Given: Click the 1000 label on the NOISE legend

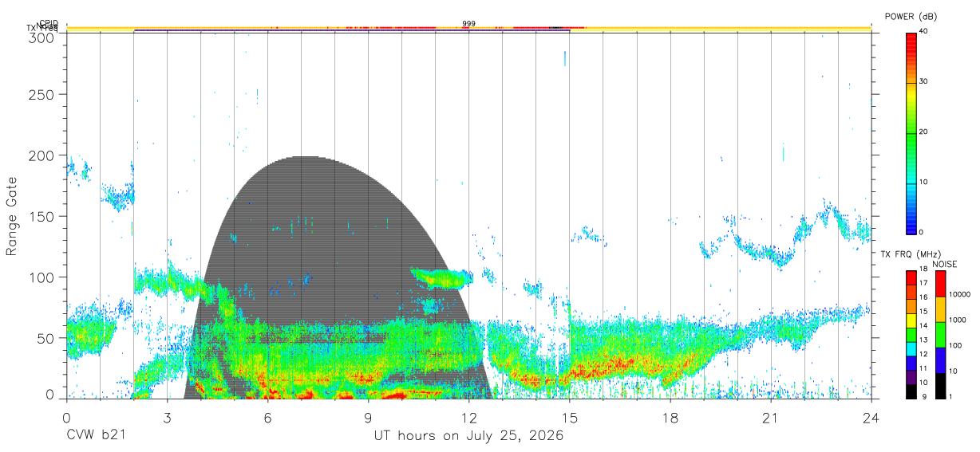Looking at the screenshot, I should pyautogui.click(x=957, y=320).
